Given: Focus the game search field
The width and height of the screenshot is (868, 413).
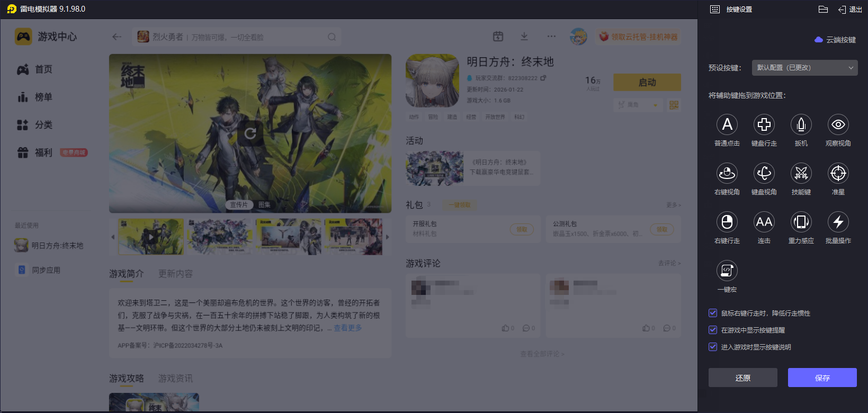Looking at the screenshot, I should 237,37.
